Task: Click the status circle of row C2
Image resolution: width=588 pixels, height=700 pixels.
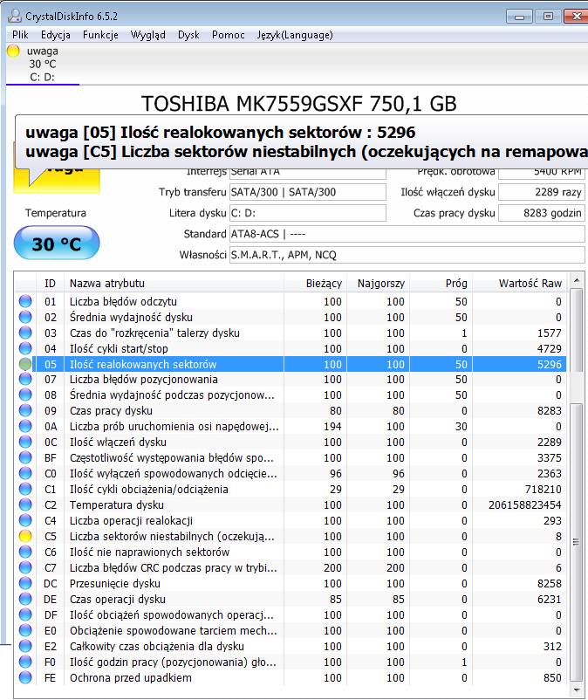Action: point(25,504)
